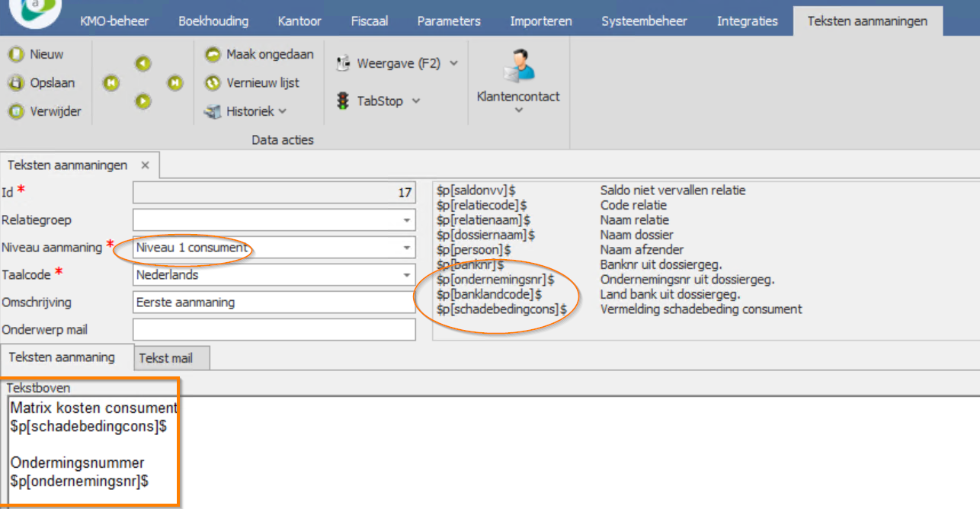Click the Nieuw (new record) icon
The image size is (980, 509).
point(16,55)
